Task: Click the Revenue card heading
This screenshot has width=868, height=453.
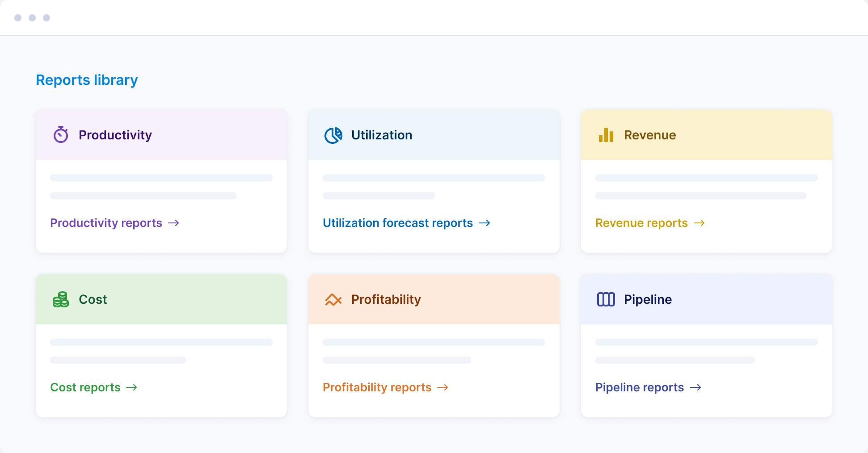Action: [650, 135]
